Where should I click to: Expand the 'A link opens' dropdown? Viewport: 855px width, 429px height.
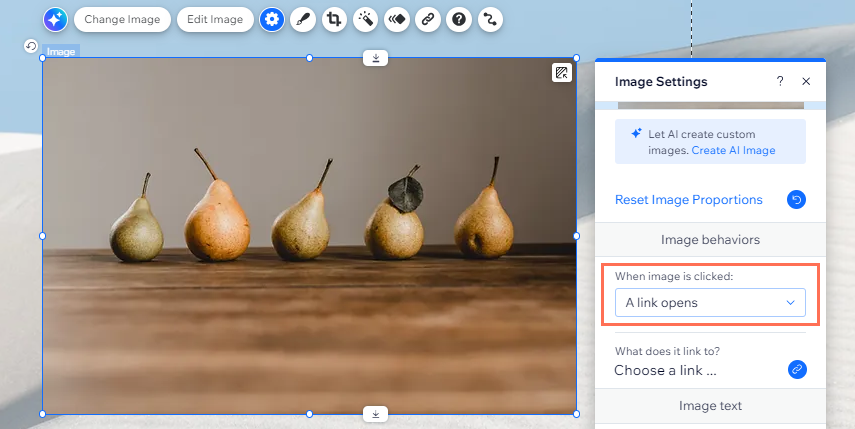tap(710, 303)
